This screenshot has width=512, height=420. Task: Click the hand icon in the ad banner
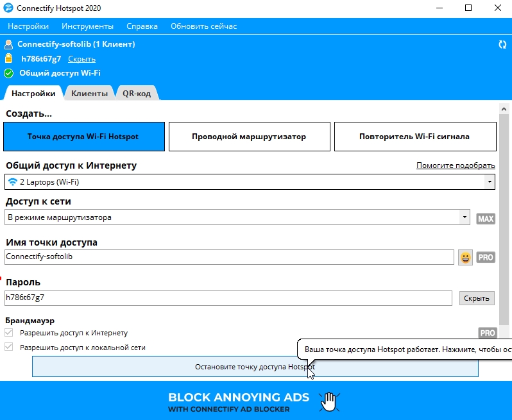330,401
